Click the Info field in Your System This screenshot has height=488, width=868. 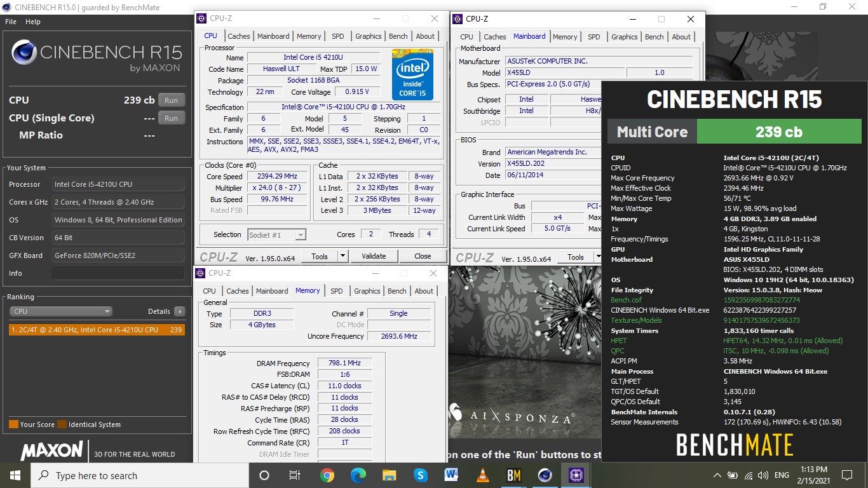pyautogui.click(x=118, y=273)
